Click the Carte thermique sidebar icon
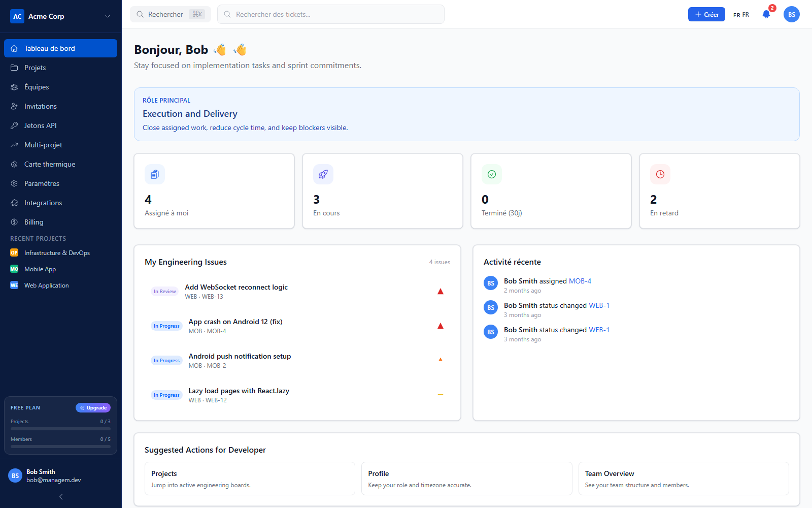 coord(14,164)
